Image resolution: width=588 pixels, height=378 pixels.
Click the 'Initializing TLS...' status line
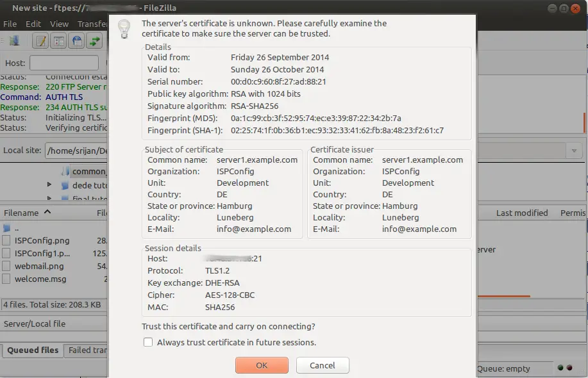pyautogui.click(x=76, y=117)
